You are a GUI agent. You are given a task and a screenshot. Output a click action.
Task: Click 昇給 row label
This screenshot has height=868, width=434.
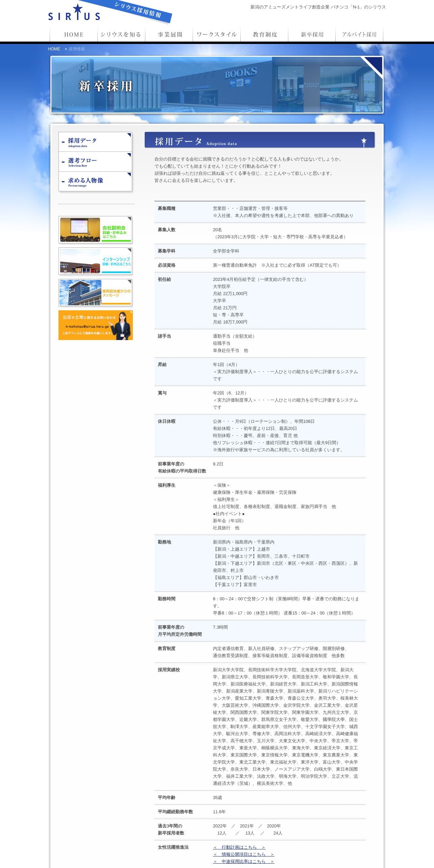[162, 365]
